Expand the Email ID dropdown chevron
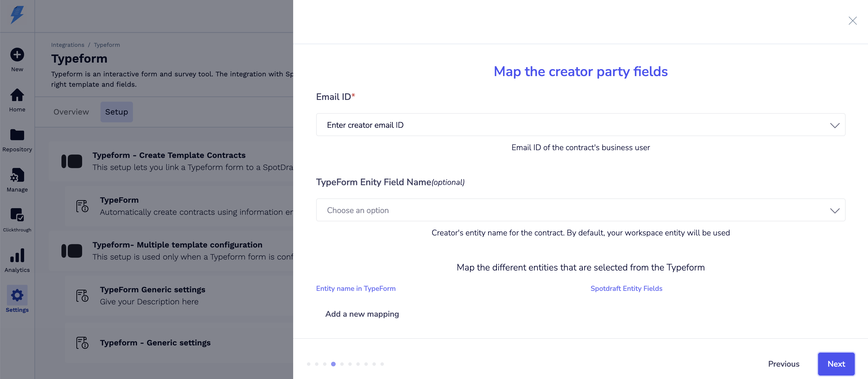 834,125
